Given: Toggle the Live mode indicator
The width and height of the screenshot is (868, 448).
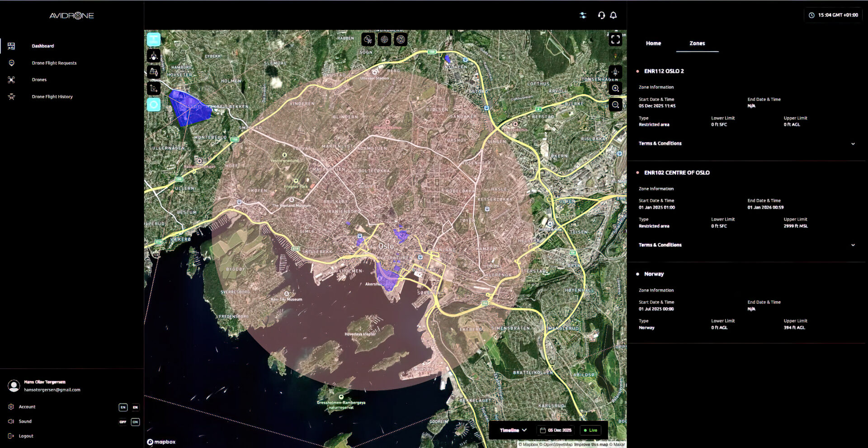Looking at the screenshot, I should (590, 430).
